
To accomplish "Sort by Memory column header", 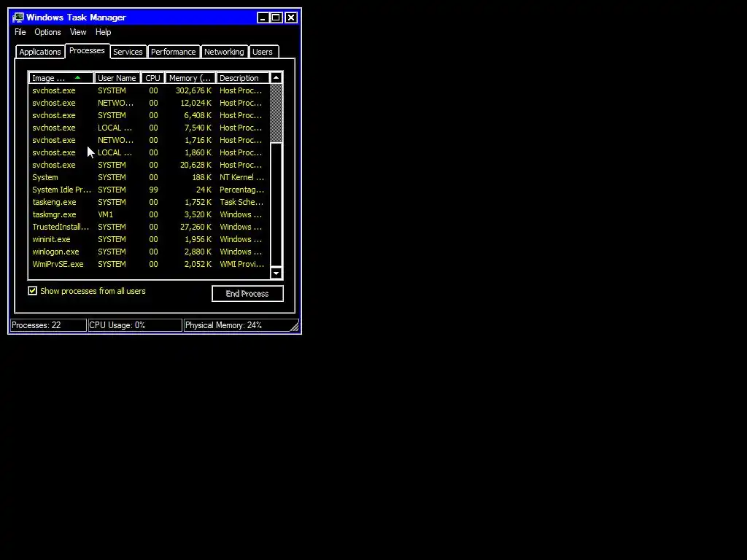I will (190, 78).
